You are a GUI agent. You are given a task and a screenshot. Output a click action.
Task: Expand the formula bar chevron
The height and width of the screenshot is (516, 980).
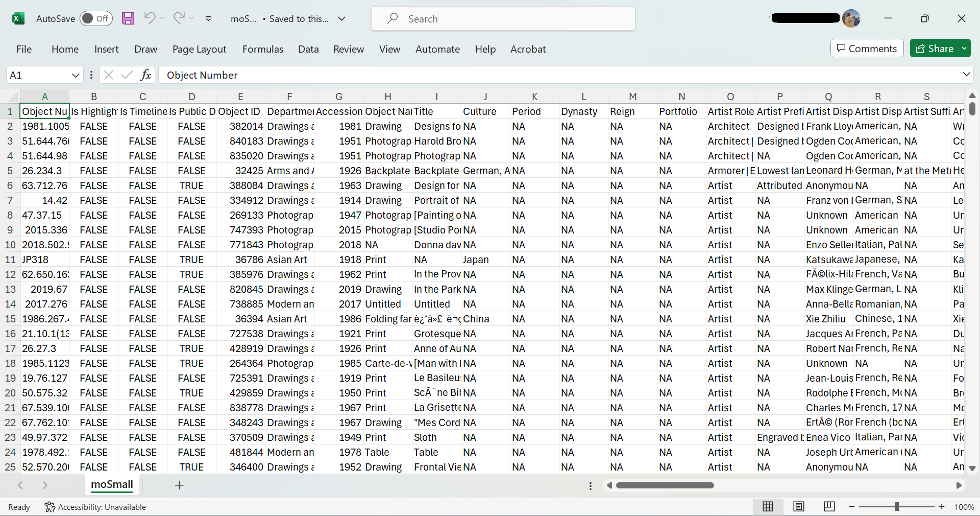966,75
